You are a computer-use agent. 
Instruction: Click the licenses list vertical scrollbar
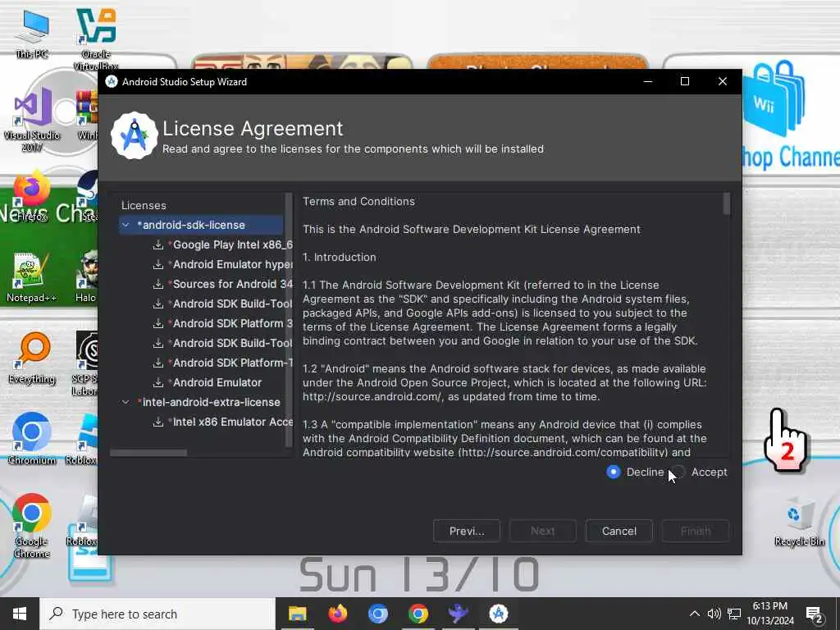coord(289,320)
